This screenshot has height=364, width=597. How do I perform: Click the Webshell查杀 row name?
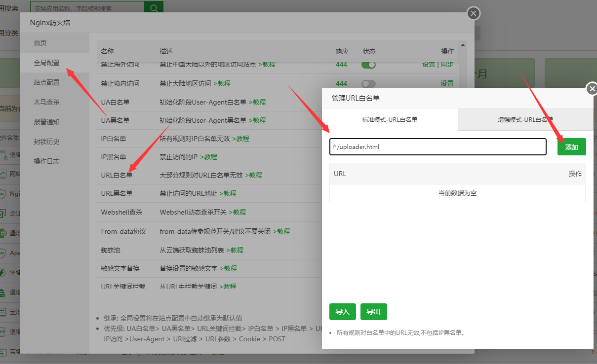(121, 212)
